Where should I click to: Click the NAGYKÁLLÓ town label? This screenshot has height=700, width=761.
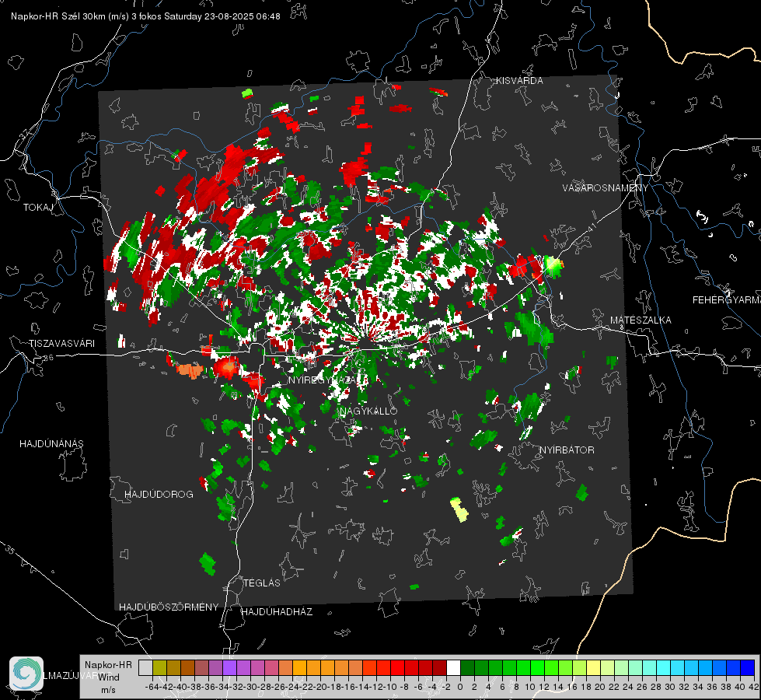point(369,411)
